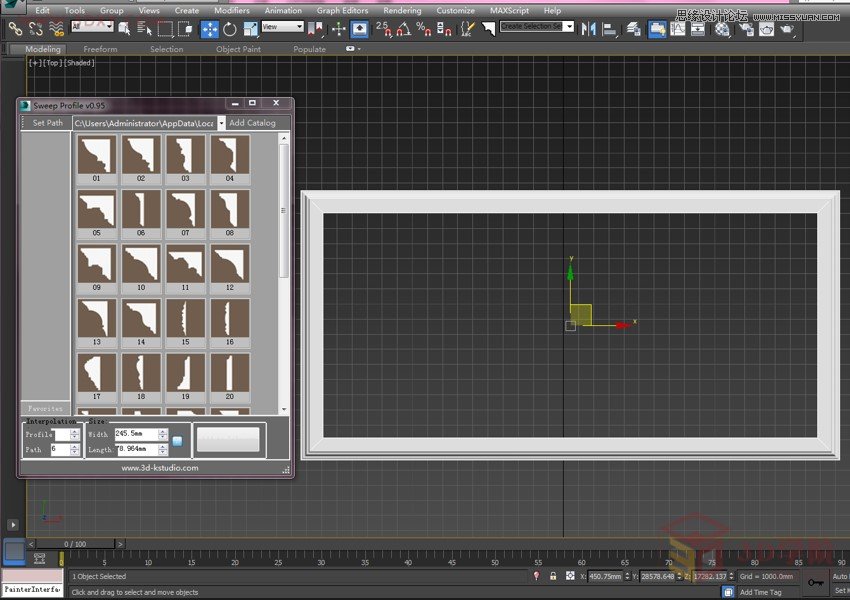Toggle Absolute/Offset transform type-in mode
The height and width of the screenshot is (600, 850).
point(570,576)
